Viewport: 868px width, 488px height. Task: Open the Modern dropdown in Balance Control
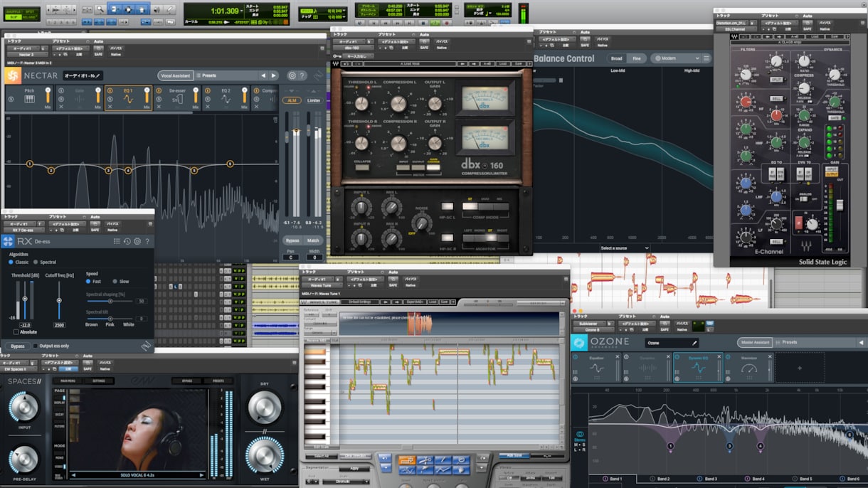pos(675,58)
